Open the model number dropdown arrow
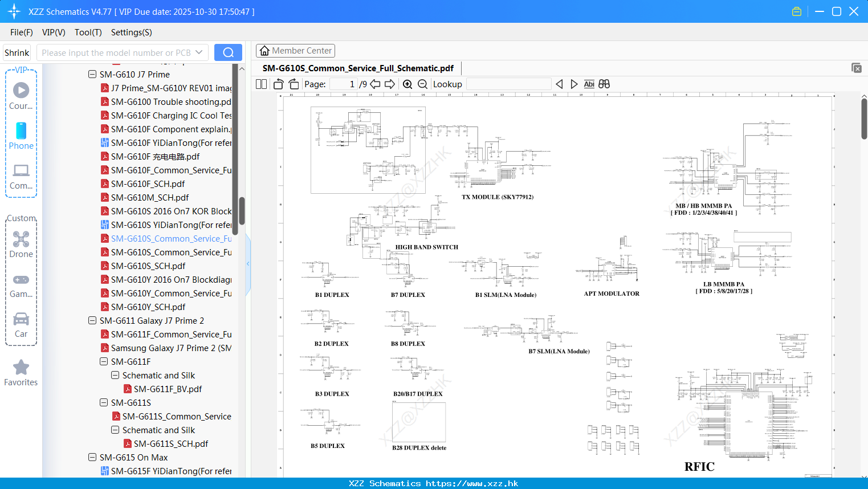The width and height of the screenshot is (868, 489). click(199, 52)
